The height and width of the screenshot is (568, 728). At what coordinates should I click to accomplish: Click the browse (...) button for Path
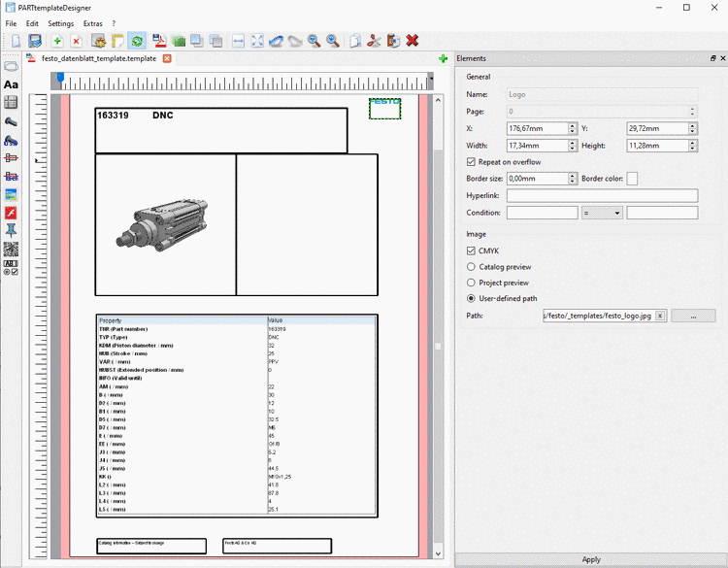tap(694, 316)
